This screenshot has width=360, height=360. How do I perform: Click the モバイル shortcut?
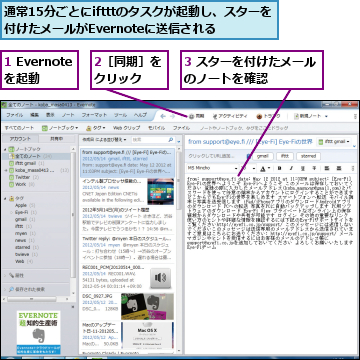tap(156, 128)
